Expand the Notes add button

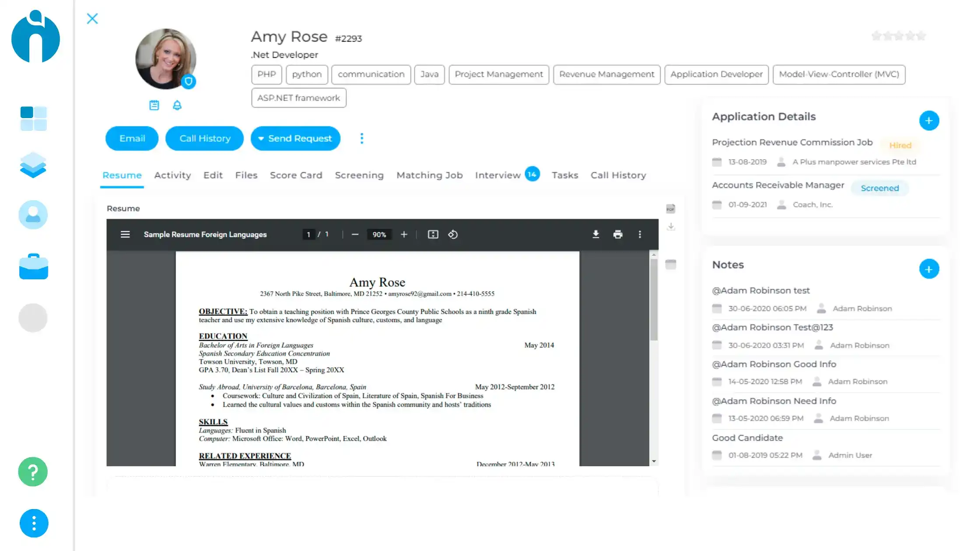pyautogui.click(x=929, y=269)
